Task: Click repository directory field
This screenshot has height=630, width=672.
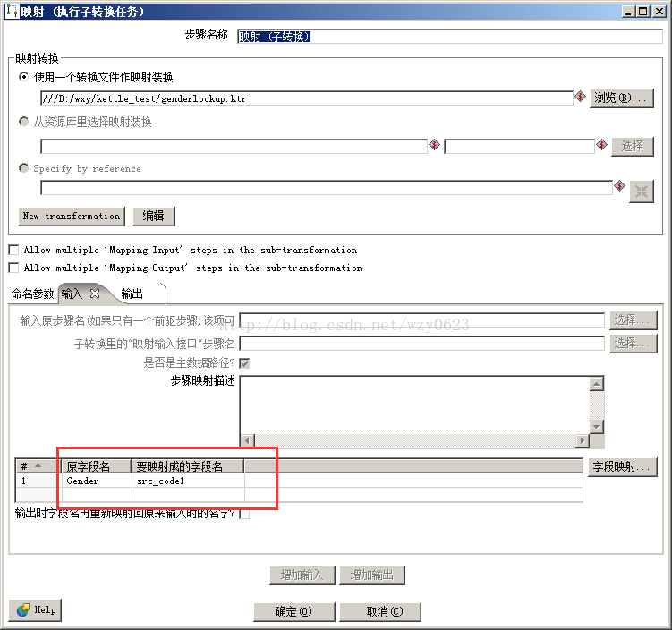Action: point(519,147)
